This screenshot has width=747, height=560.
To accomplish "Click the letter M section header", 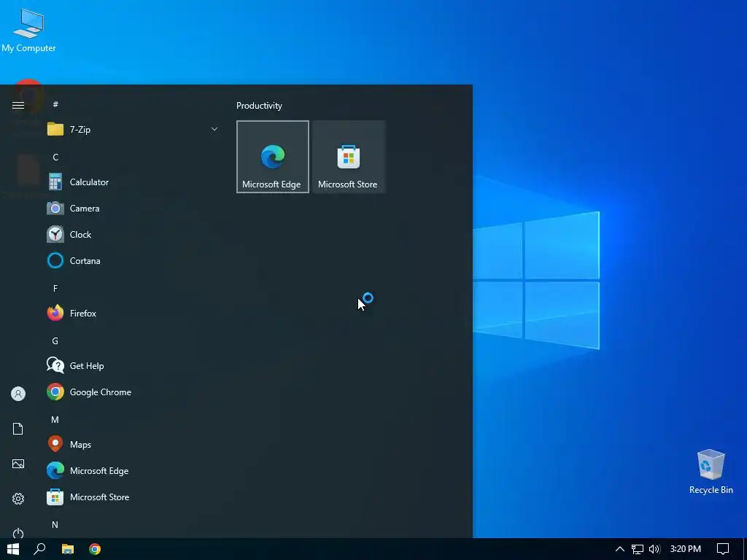I will click(55, 419).
